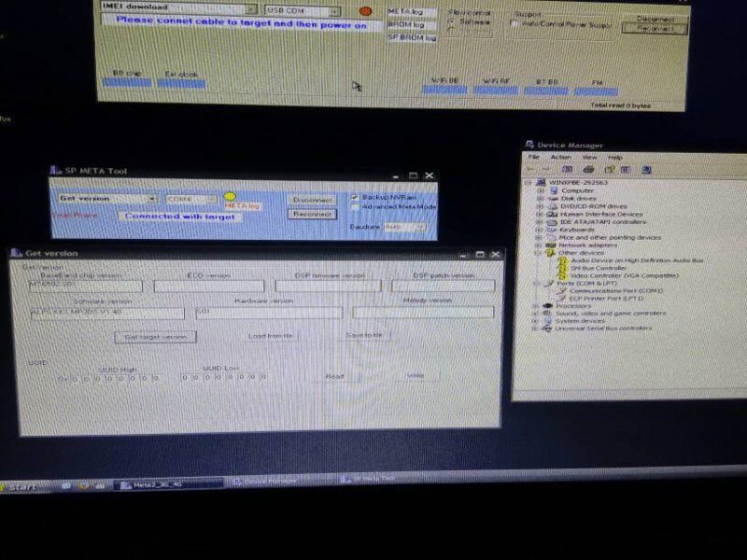This screenshot has width=747, height=560.
Task: Expand the DVD/CD-ROM drives node
Action: (x=540, y=206)
